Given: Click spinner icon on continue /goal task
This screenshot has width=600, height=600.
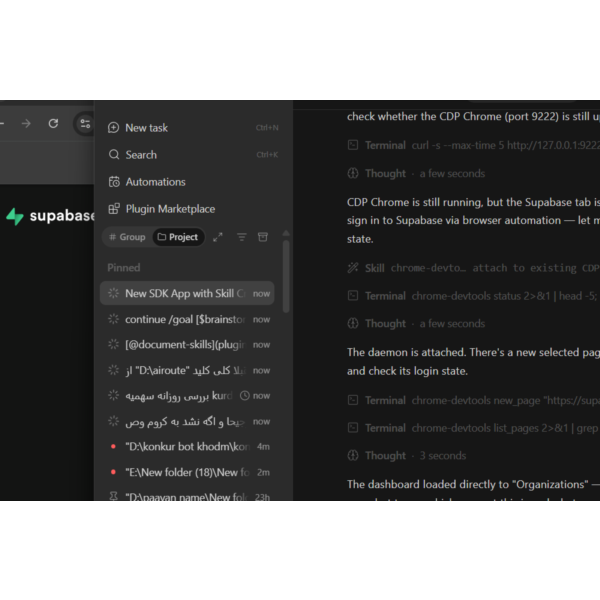Looking at the screenshot, I should 113,319.
